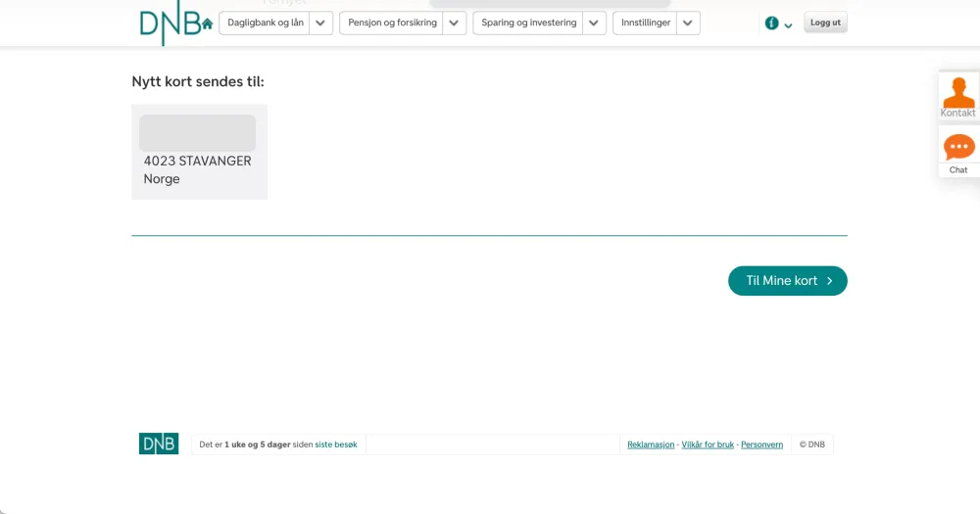Open the Sparing og investering menu

point(528,23)
